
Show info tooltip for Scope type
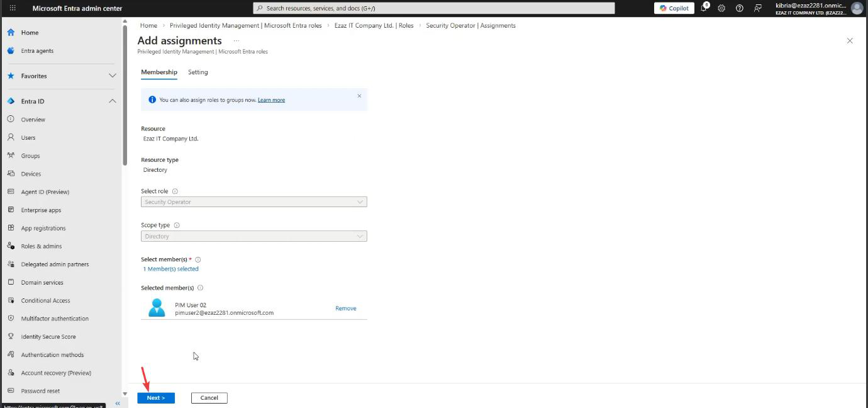point(177,225)
